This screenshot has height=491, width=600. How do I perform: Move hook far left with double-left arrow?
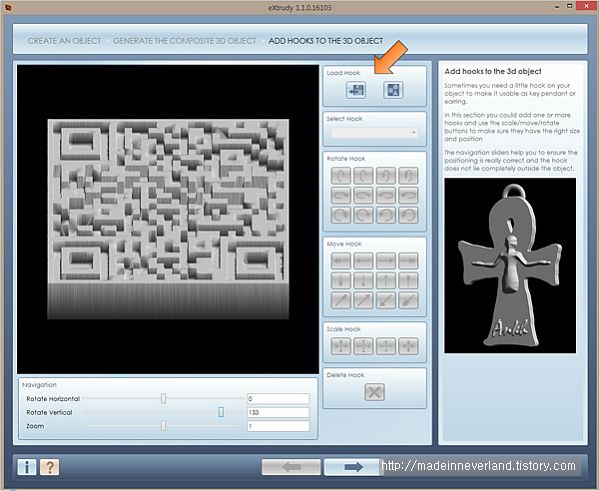click(341, 261)
